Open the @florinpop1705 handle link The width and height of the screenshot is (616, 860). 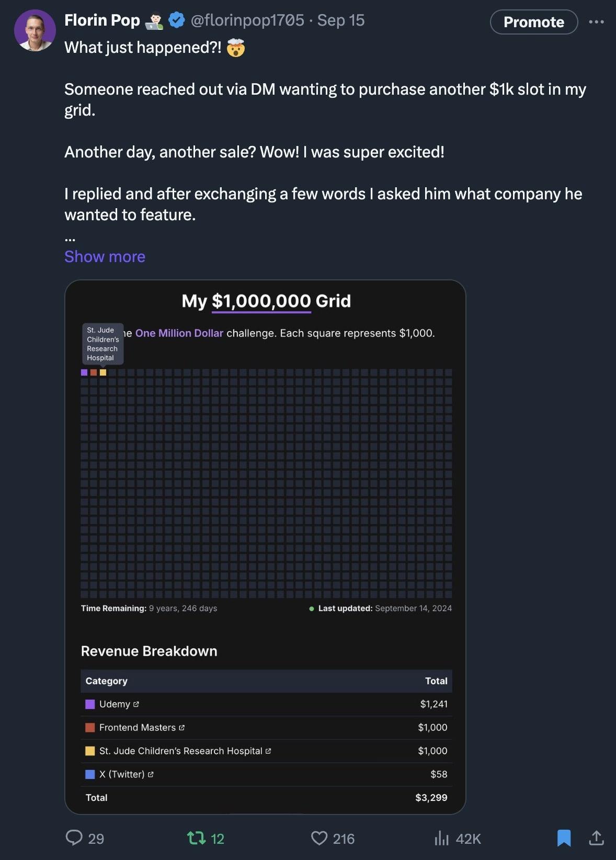(247, 20)
